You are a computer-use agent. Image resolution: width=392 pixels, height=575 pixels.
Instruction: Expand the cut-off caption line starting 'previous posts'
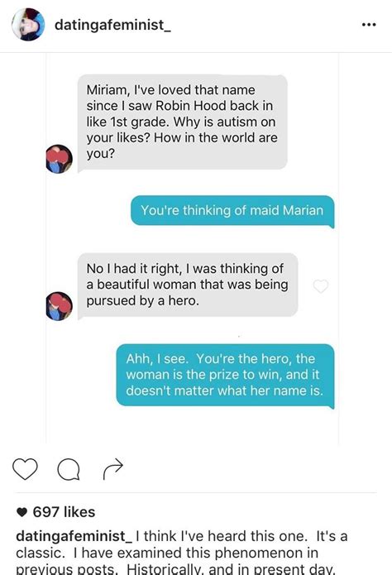175,569
